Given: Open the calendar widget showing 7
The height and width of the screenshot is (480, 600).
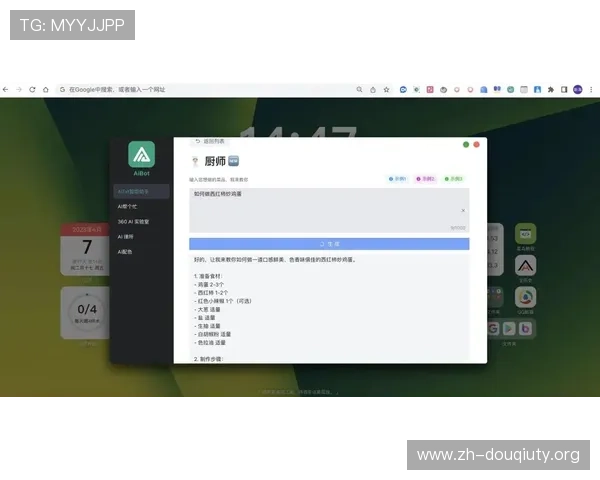Looking at the screenshot, I should coord(85,249).
